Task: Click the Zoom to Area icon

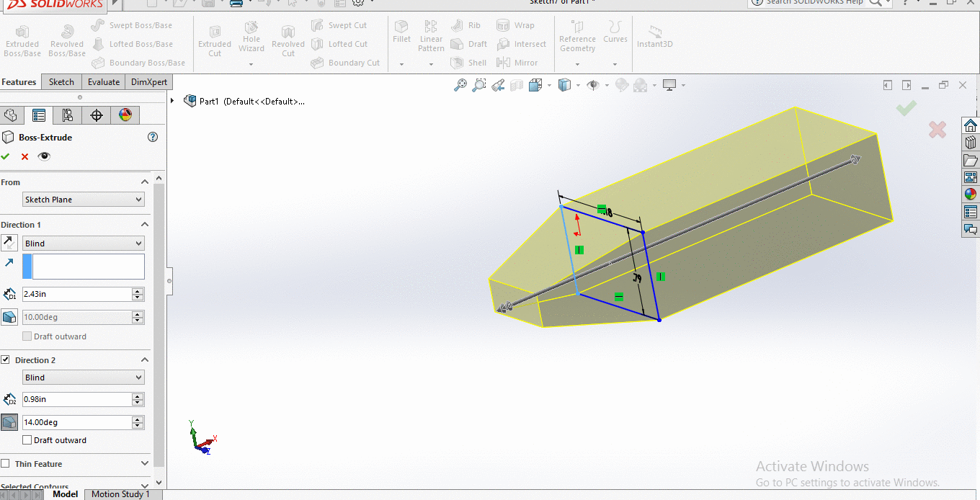Action: click(478, 85)
